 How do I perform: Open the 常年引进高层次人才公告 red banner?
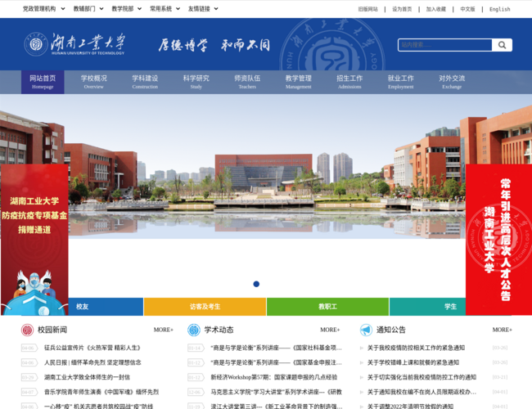tap(498, 240)
